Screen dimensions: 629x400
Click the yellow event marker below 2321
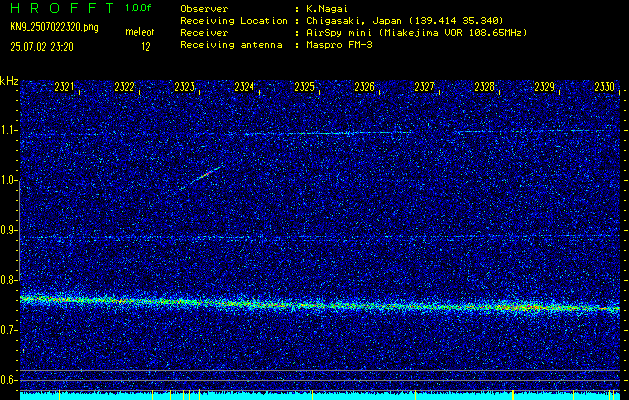point(59,395)
